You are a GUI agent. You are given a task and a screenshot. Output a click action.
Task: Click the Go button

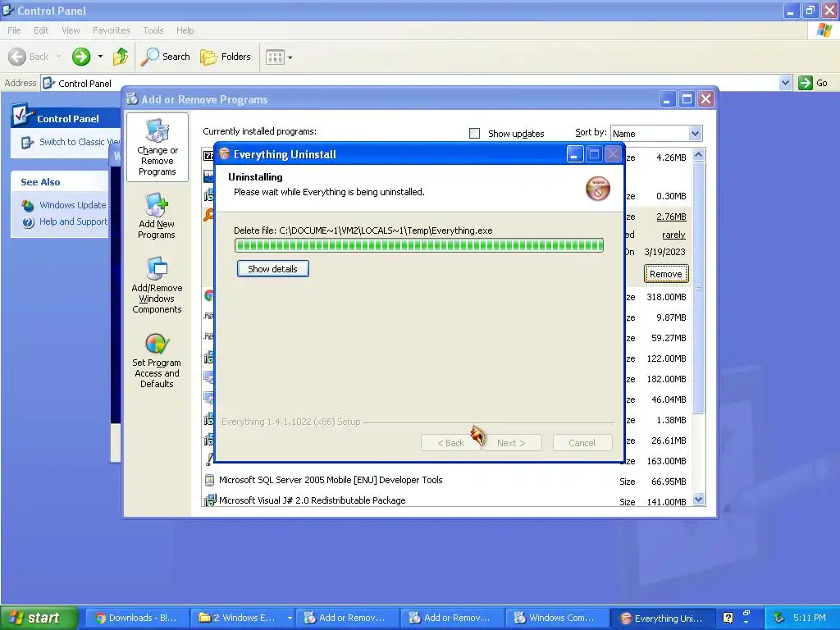pos(813,83)
